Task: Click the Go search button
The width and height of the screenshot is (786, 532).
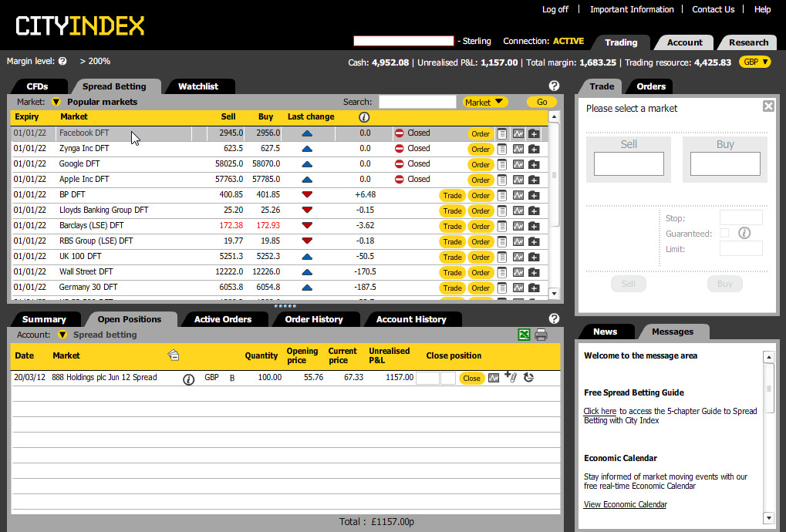Action: coord(542,103)
